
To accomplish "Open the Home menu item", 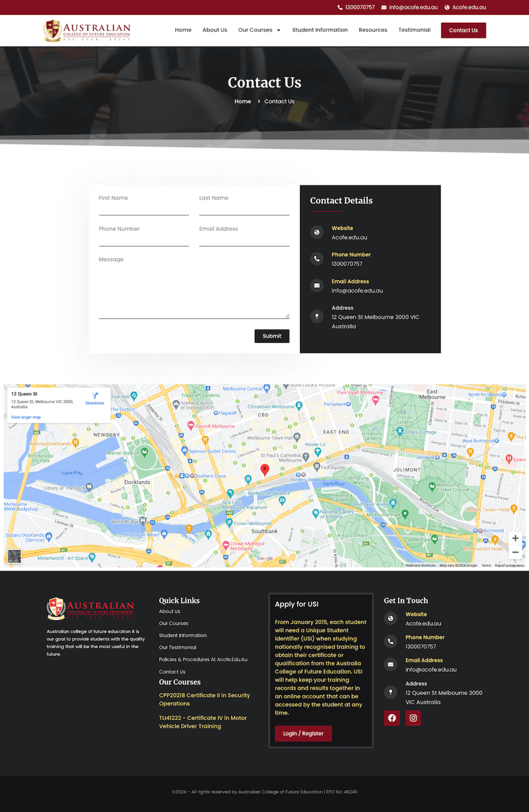I will point(183,30).
